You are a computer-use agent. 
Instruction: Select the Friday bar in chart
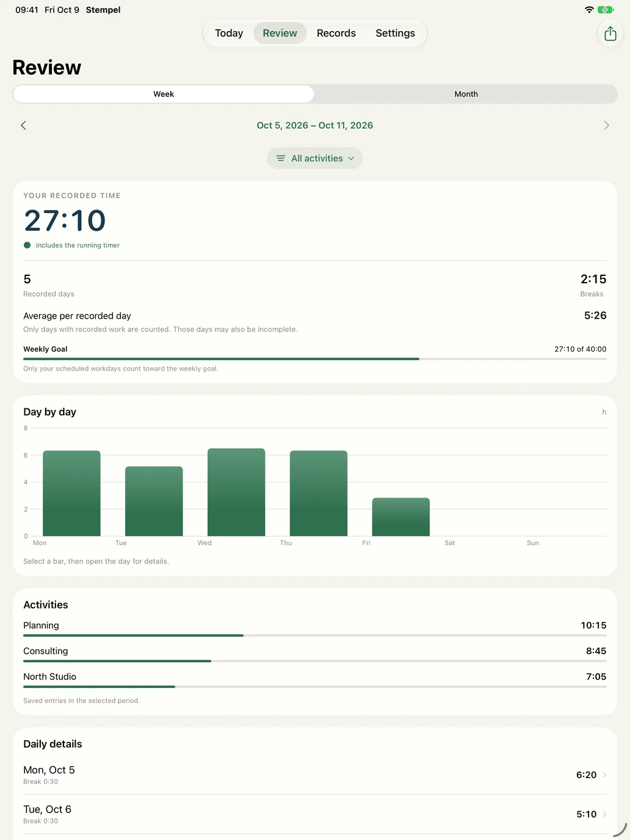[401, 517]
